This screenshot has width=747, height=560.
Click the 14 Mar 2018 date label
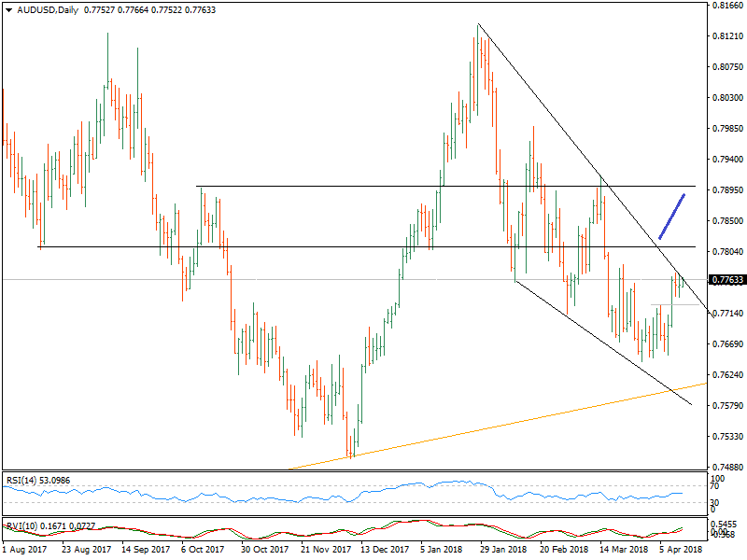626,551
